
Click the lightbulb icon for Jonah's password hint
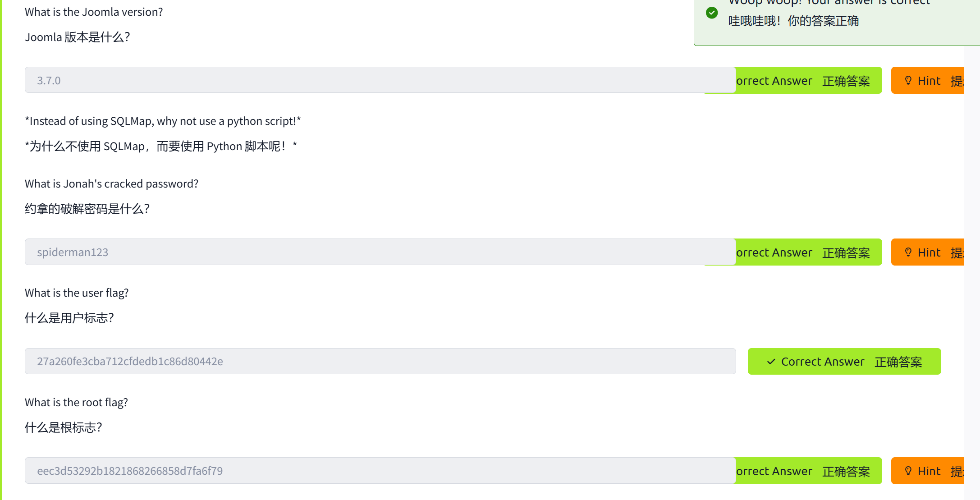(908, 252)
